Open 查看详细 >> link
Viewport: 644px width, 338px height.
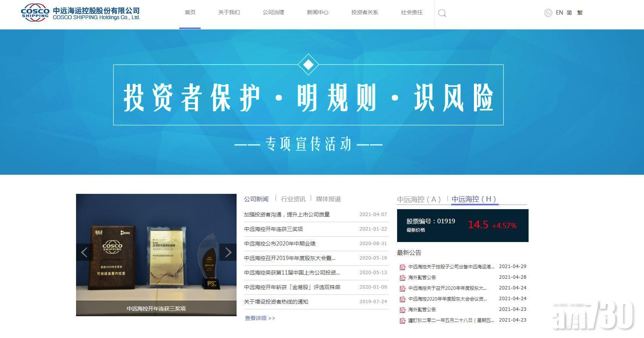260,318
